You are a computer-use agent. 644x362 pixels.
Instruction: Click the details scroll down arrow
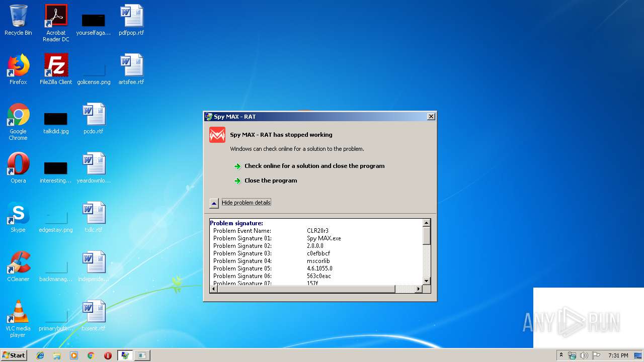(427, 281)
